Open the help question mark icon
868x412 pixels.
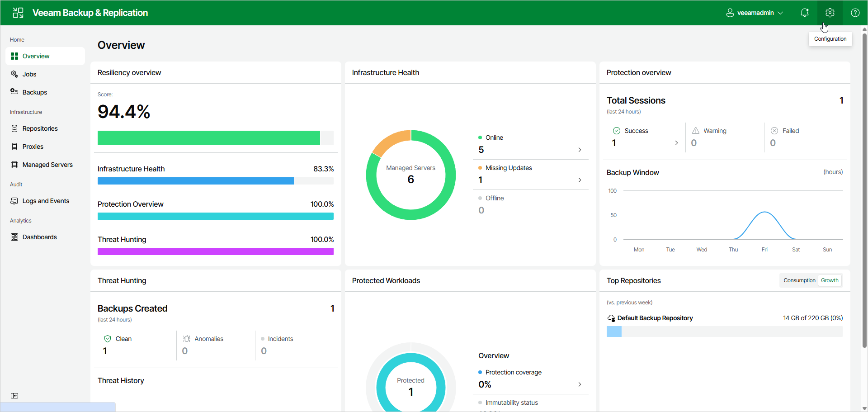tap(855, 13)
